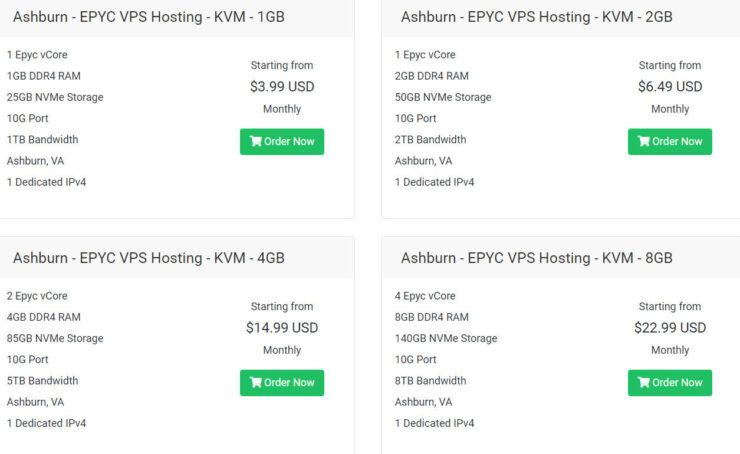Click cart icon on 4GB plan's Order Now
The image size is (740, 454).
click(256, 382)
